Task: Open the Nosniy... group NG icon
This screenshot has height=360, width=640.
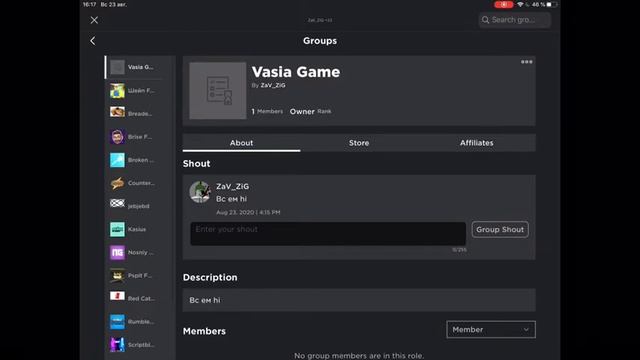Action: pyautogui.click(x=117, y=253)
